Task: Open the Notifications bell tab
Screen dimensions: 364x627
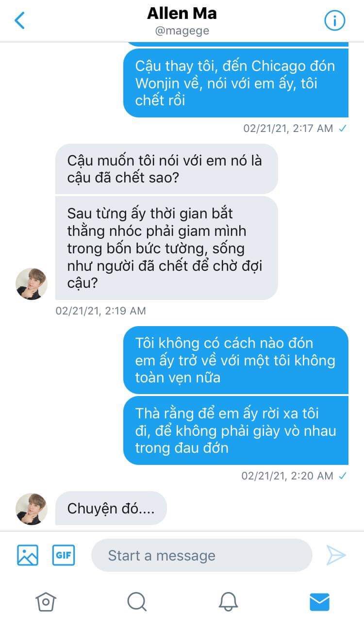Action: pos(228,602)
